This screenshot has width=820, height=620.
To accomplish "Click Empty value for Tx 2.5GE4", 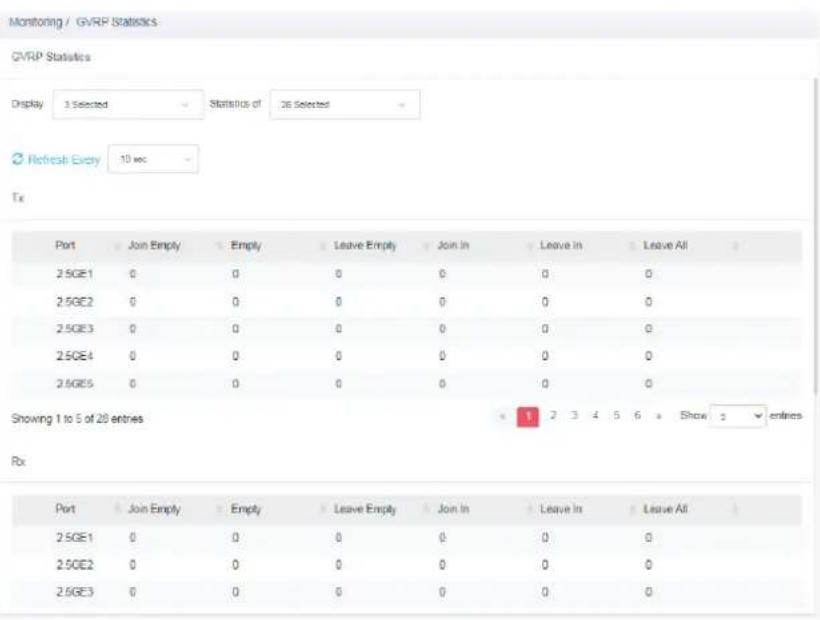I will click(235, 356).
